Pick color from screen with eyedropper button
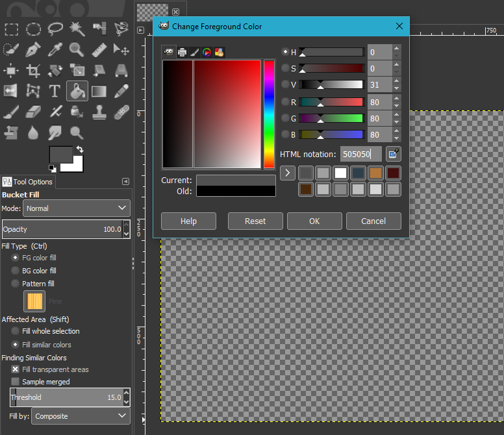 pos(394,154)
